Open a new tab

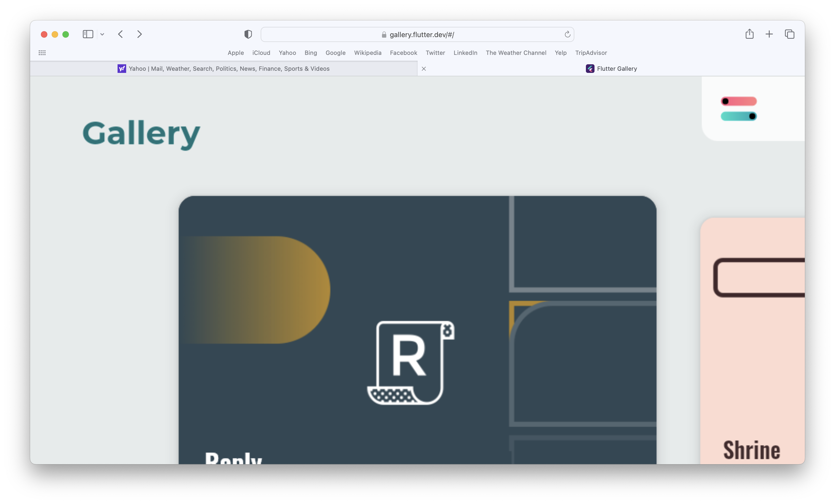click(769, 34)
